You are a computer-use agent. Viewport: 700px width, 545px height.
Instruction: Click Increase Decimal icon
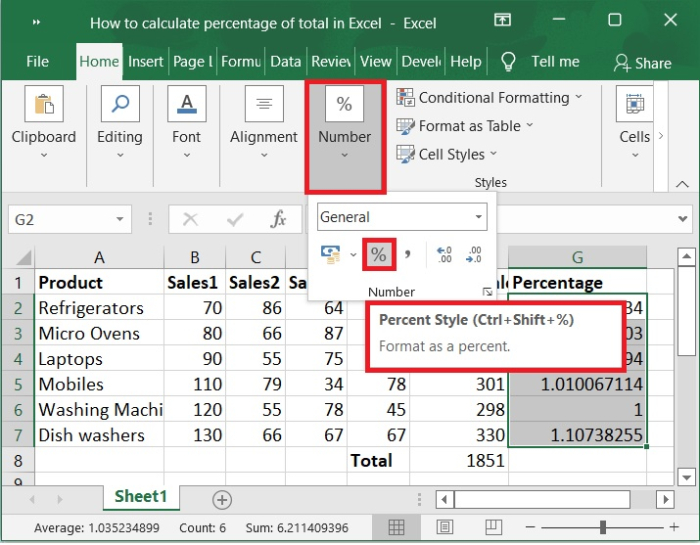tap(444, 254)
